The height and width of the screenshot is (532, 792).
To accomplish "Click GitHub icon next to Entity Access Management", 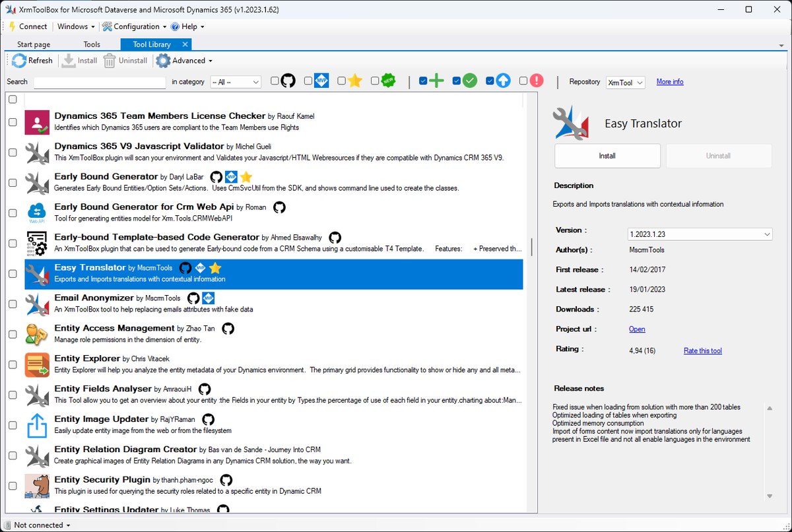I will (x=228, y=329).
